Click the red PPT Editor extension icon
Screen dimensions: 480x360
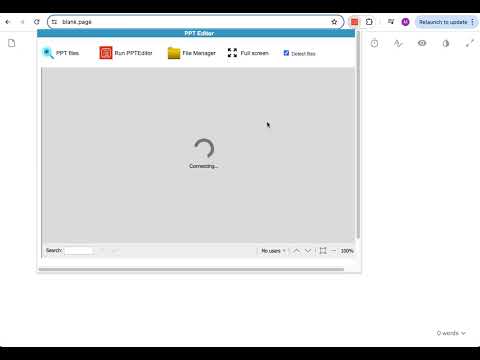(354, 22)
